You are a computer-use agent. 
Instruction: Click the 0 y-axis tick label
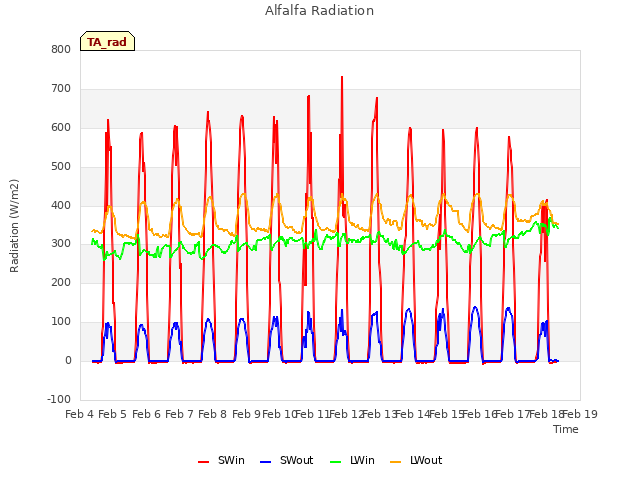(x=68, y=361)
